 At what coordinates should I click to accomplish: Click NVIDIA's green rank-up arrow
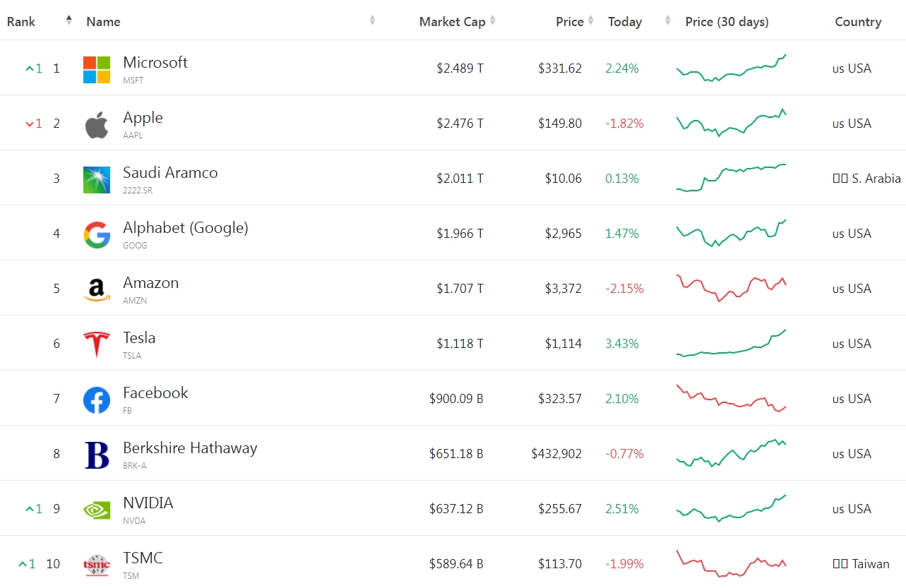click(30, 509)
